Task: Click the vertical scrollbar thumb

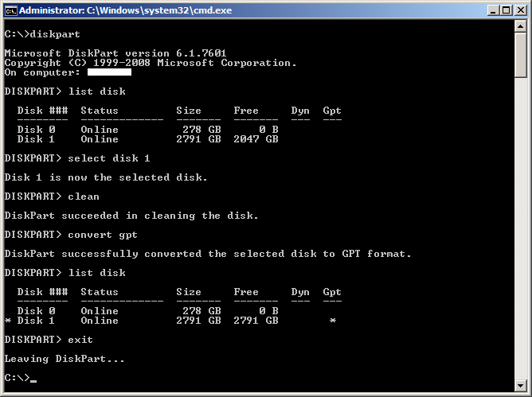Action: [x=521, y=57]
